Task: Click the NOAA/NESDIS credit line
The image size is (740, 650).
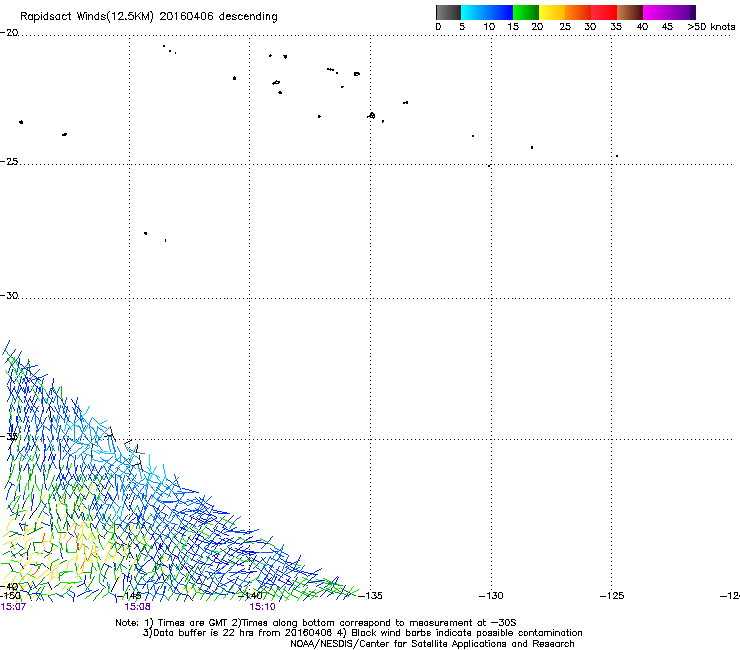Action: pos(432,644)
